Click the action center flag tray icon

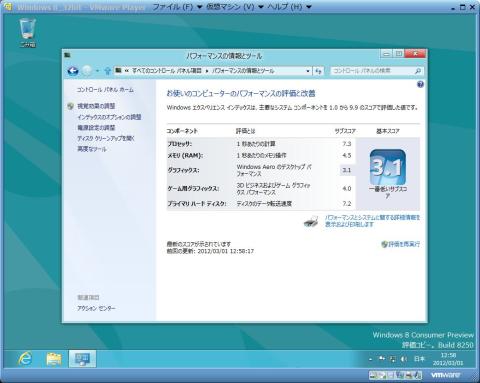[382, 359]
